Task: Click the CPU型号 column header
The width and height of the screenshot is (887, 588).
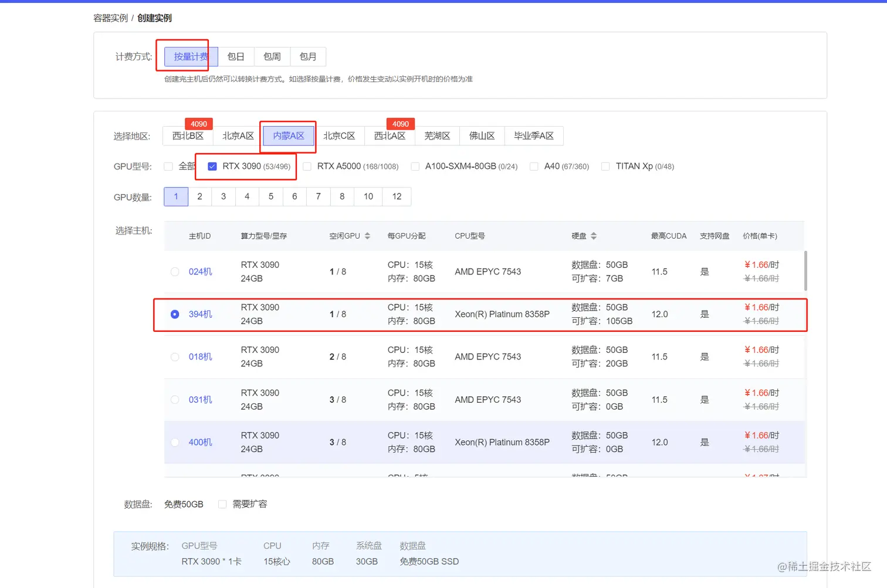Action: pyautogui.click(x=470, y=236)
